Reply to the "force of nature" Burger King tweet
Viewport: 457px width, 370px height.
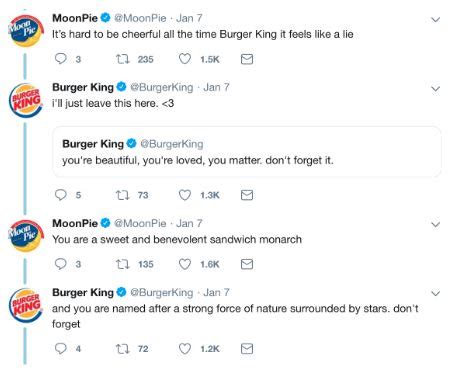[61, 349]
